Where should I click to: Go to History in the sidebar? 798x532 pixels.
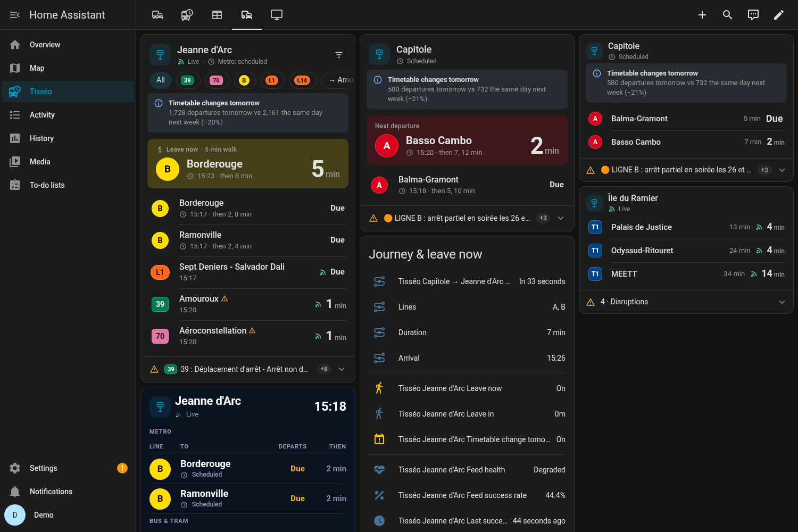[x=68, y=138]
